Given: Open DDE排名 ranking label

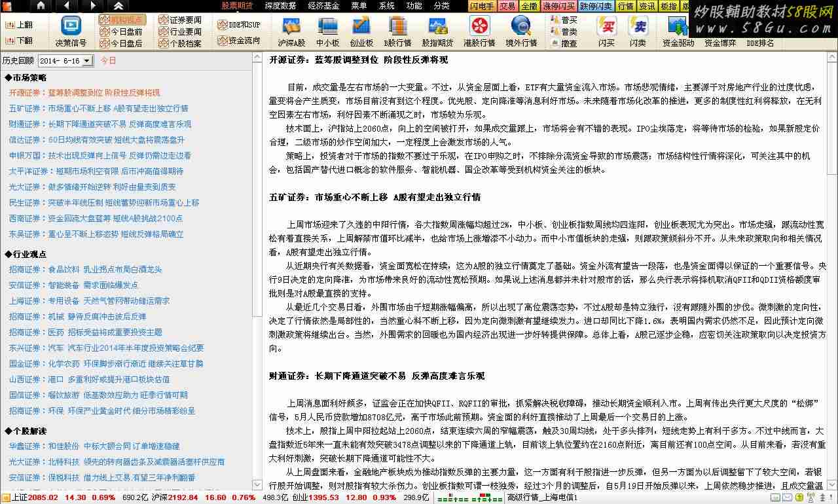Looking at the screenshot, I should [x=760, y=43].
